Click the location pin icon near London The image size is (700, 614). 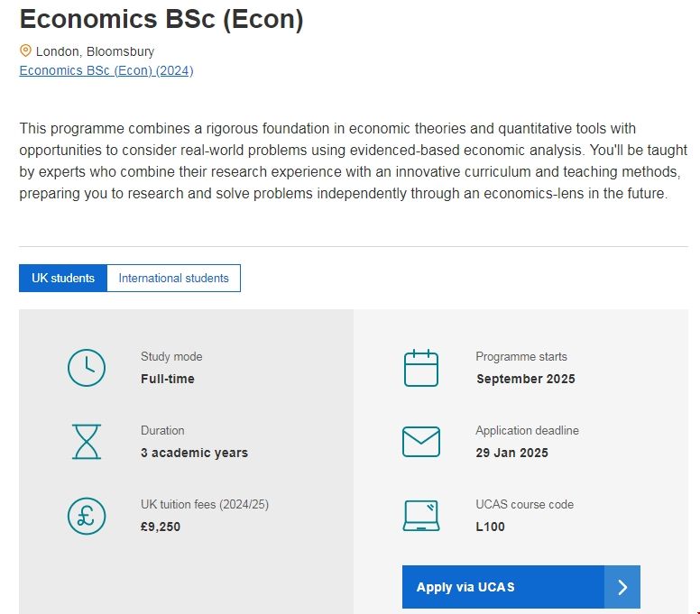(x=25, y=51)
